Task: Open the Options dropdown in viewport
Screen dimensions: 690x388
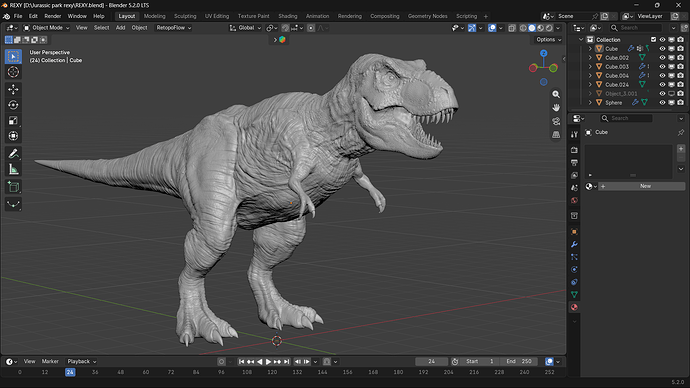Action: click(x=548, y=40)
